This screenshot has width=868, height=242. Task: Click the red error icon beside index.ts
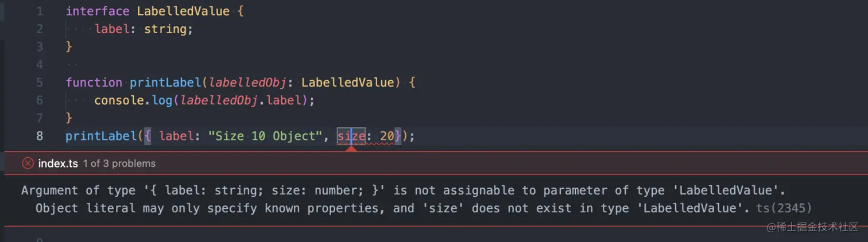[28, 163]
